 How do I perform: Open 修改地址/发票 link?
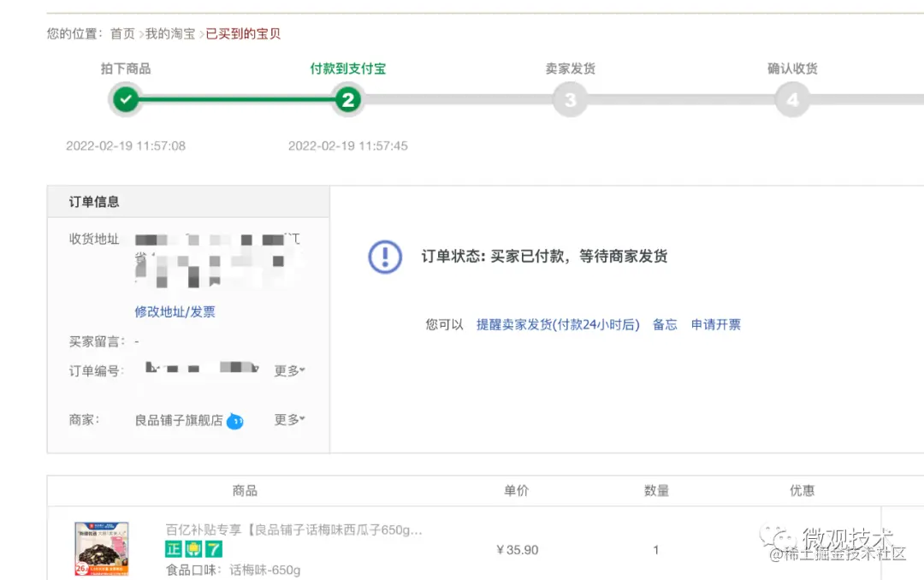(175, 312)
